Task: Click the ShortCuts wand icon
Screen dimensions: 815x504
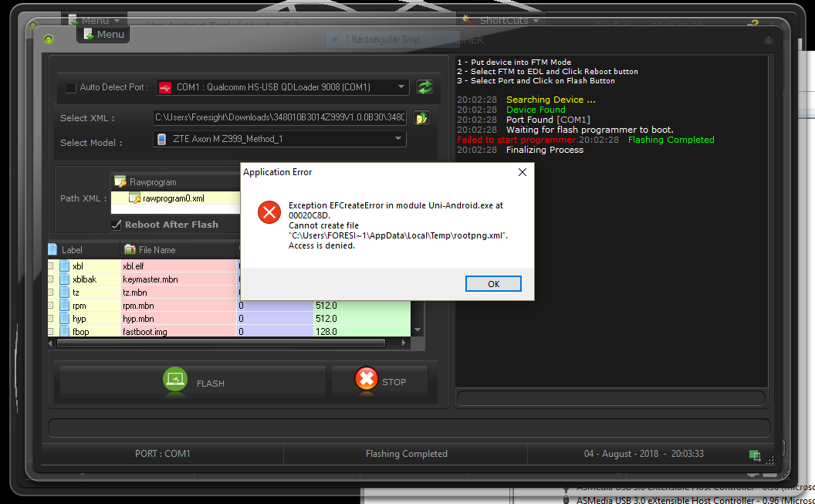Action: click(468, 20)
